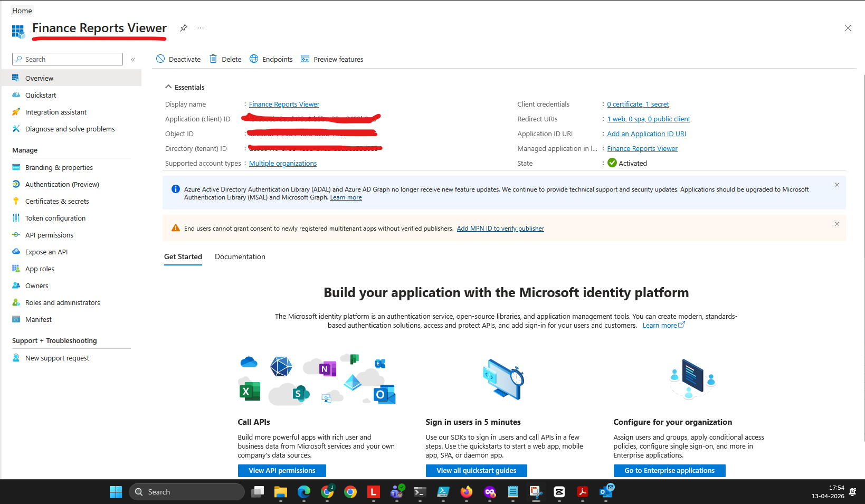This screenshot has height=504, width=865.
Task: Click the Delete trash icon
Action: pos(213,59)
